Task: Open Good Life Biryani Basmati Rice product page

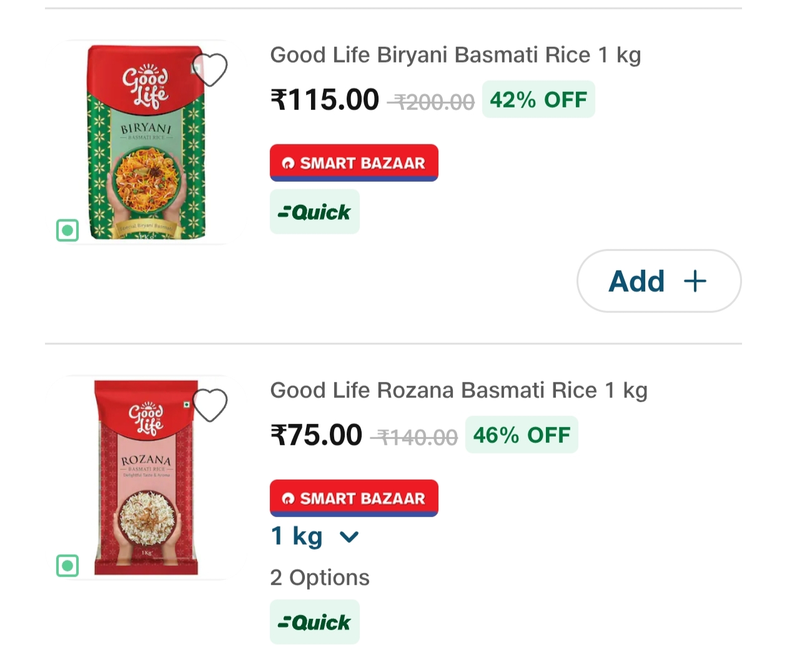Action: click(455, 55)
